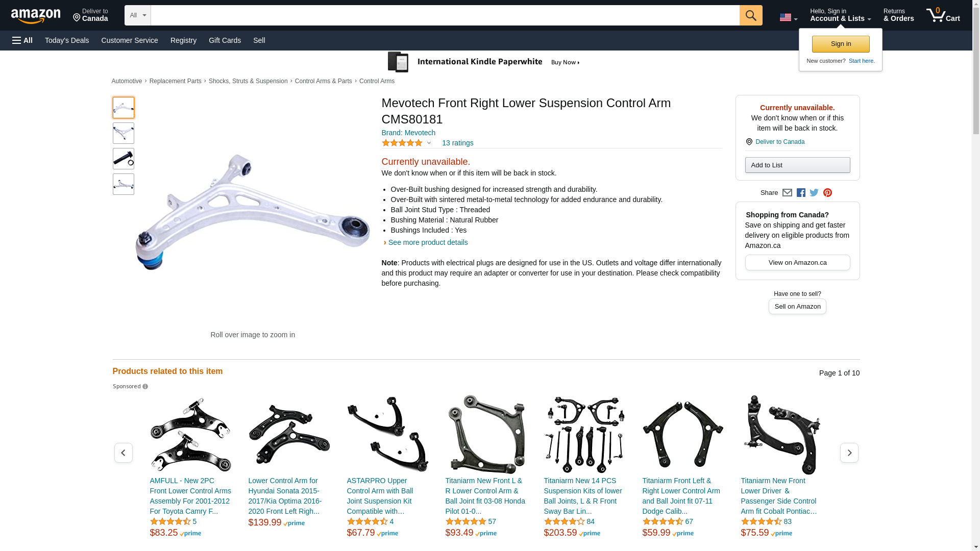
Task: Open Add to List dropdown
Action: (x=797, y=165)
